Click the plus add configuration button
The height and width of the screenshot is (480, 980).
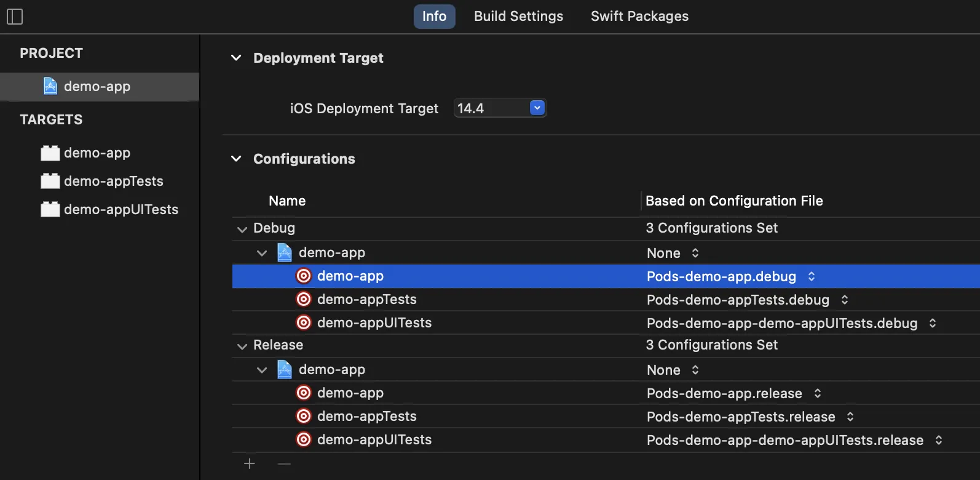tap(249, 463)
